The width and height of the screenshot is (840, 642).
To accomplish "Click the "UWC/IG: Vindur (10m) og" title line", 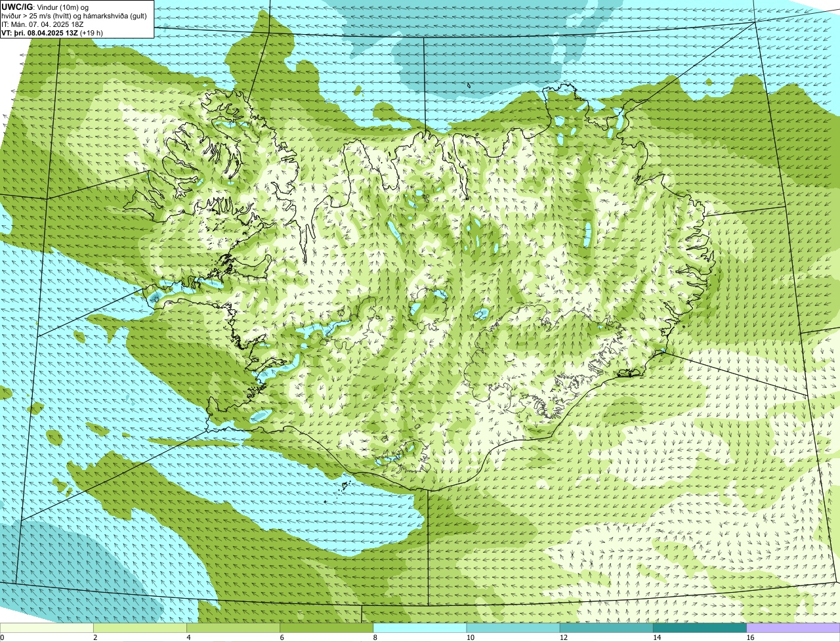I will point(45,7).
